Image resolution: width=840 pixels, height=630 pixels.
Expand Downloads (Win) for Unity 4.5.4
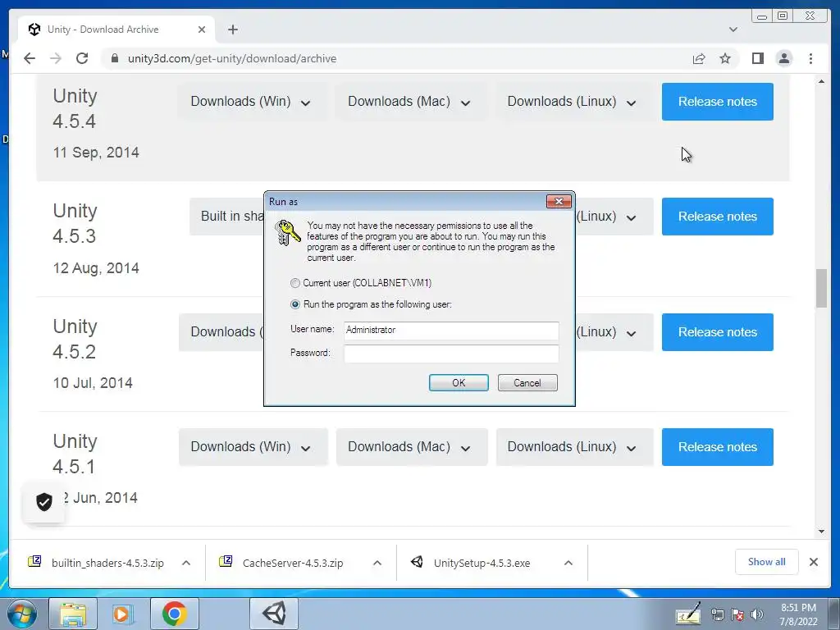[251, 102]
